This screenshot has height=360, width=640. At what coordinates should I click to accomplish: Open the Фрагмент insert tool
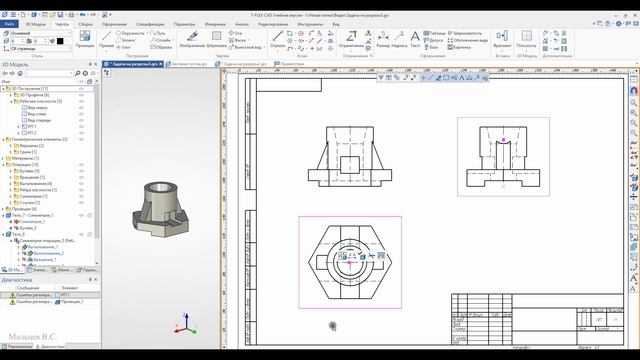(x=502, y=39)
